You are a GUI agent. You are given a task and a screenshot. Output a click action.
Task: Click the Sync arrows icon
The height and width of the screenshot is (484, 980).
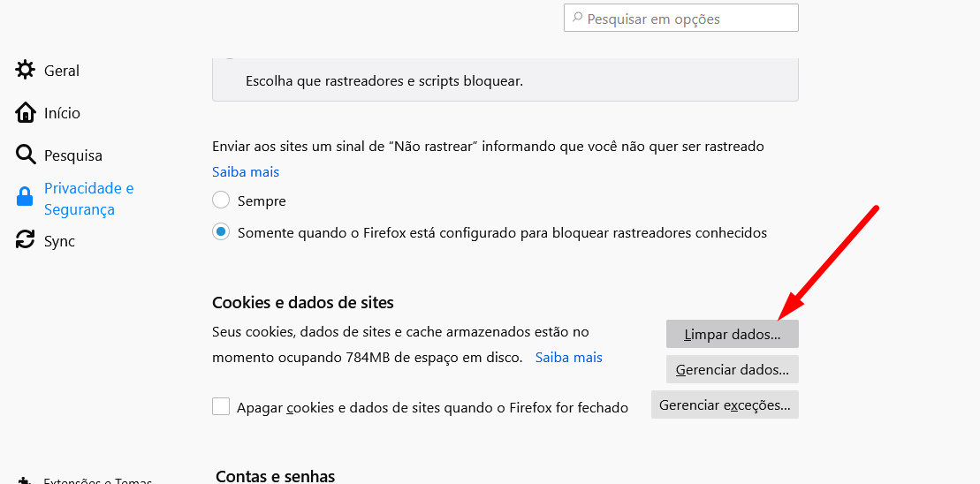tap(26, 240)
